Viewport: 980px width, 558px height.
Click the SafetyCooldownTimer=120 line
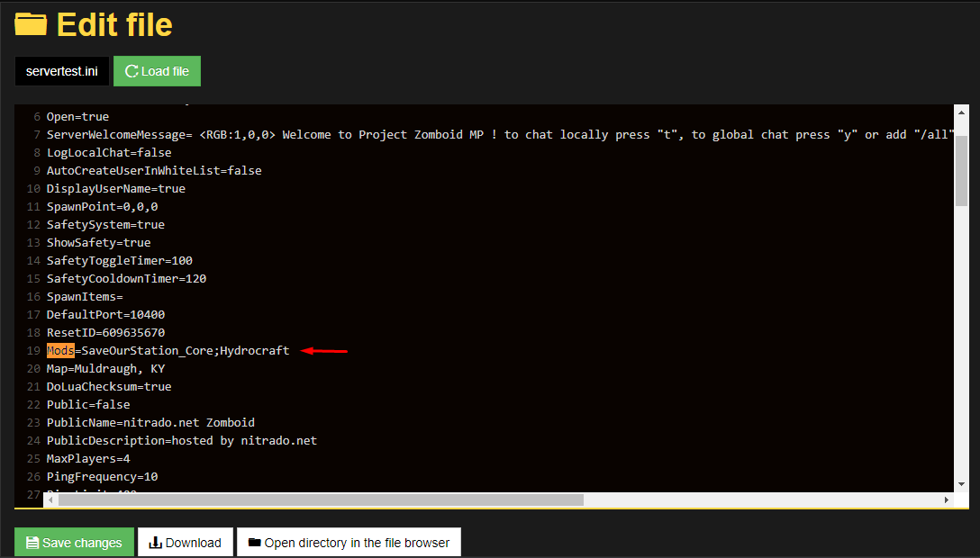(126, 279)
